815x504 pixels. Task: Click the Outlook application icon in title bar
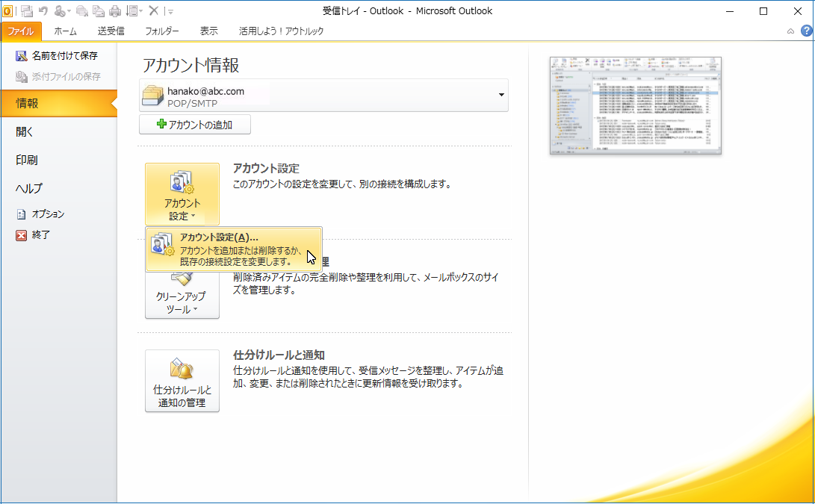[x=7, y=11]
